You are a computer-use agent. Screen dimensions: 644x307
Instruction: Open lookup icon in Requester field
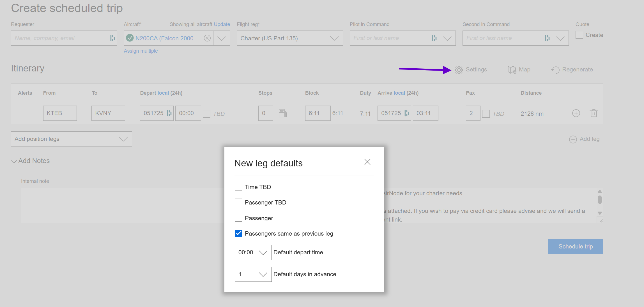point(112,38)
